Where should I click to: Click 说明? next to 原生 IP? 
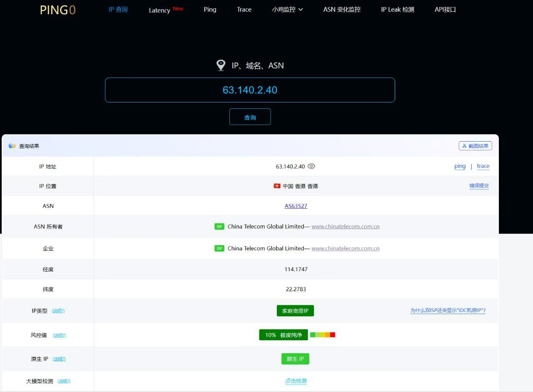tap(59, 359)
